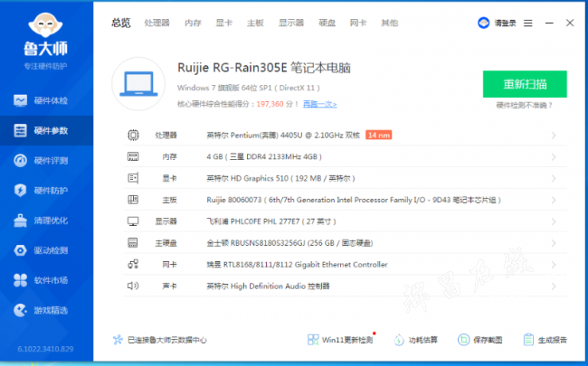Click the user avatar login icon
Viewport: 588px width, 366px height.
(484, 23)
